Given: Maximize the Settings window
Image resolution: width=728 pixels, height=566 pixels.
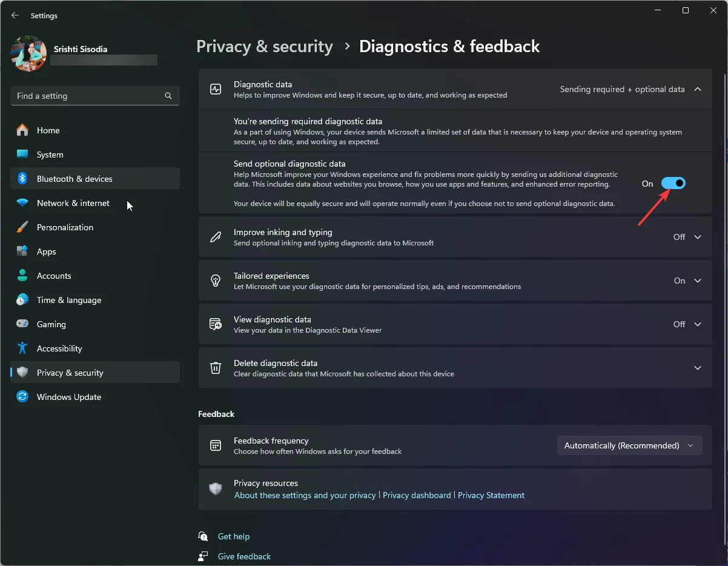Looking at the screenshot, I should coord(685,10).
